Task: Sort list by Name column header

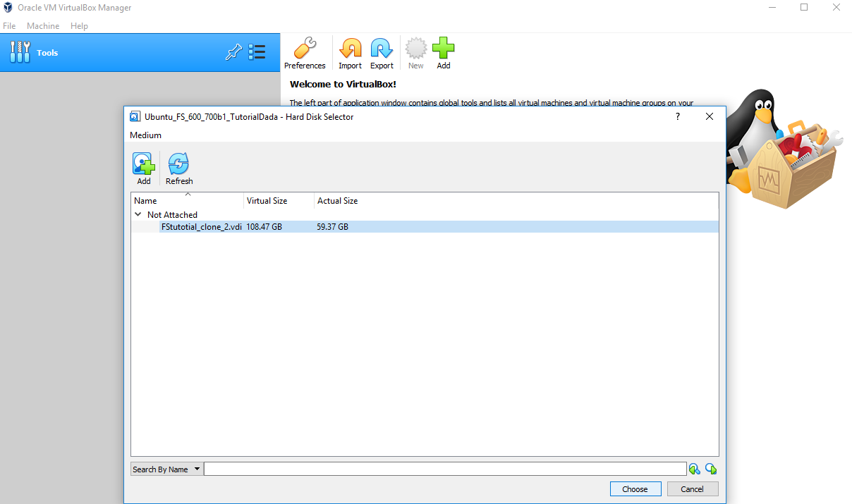Action: pyautogui.click(x=187, y=201)
